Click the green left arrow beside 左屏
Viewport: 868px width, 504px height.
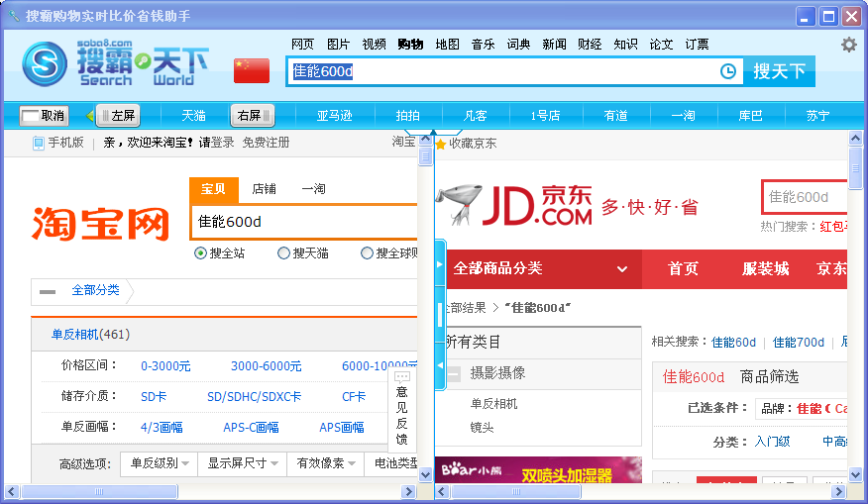tap(90, 116)
